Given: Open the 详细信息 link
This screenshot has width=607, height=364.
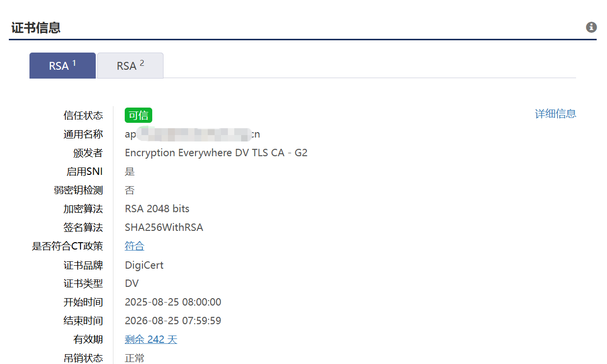Looking at the screenshot, I should tap(555, 114).
